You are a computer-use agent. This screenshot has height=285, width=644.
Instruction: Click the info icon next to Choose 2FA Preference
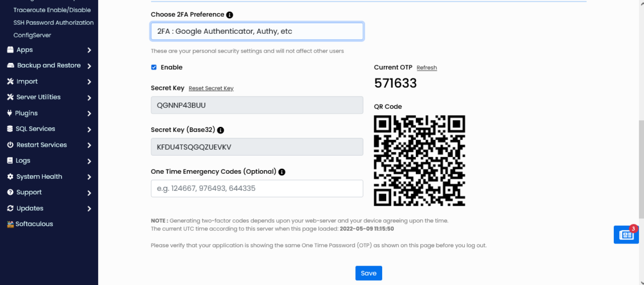[229, 14]
